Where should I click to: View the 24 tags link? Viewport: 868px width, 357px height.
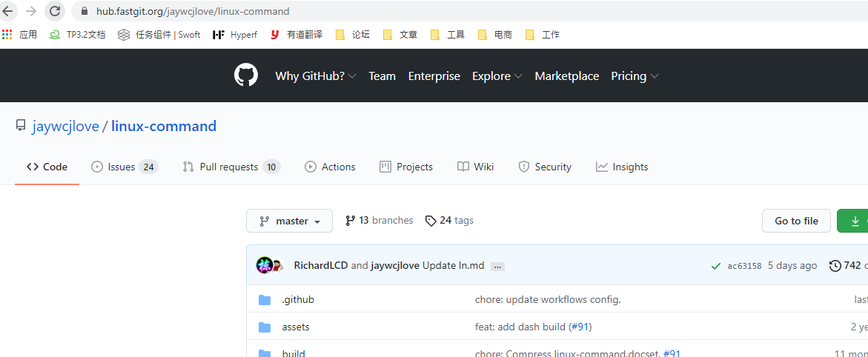tap(449, 220)
